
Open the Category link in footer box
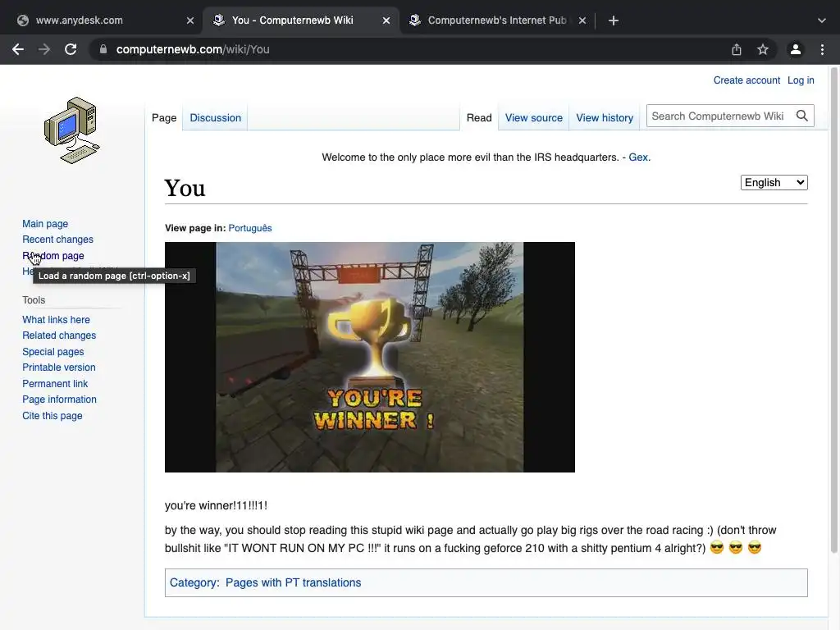point(194,583)
